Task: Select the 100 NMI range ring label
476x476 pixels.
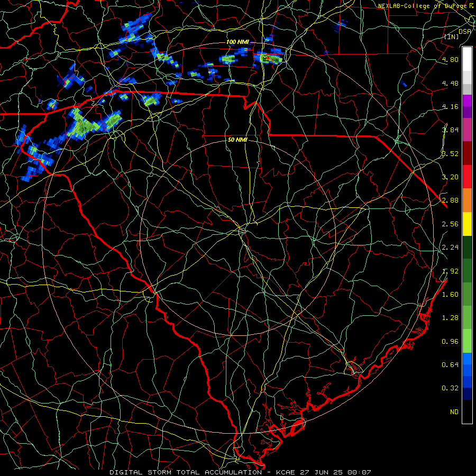Action: pyautogui.click(x=237, y=42)
